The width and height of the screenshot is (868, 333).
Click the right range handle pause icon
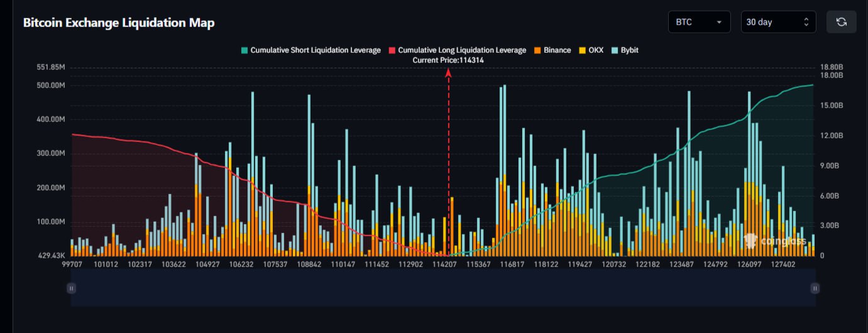815,288
